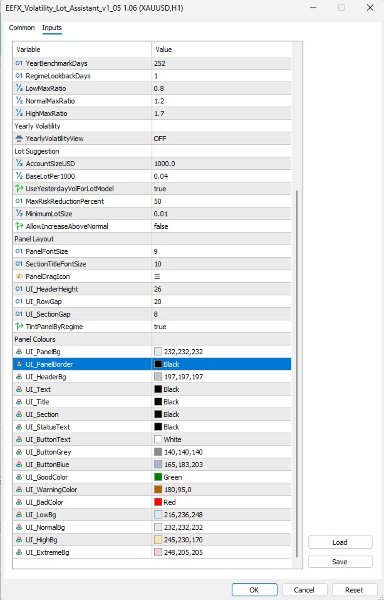The width and height of the screenshot is (384, 600).
Task: Click the UI_PanelBg color swatch
Action: click(x=158, y=351)
